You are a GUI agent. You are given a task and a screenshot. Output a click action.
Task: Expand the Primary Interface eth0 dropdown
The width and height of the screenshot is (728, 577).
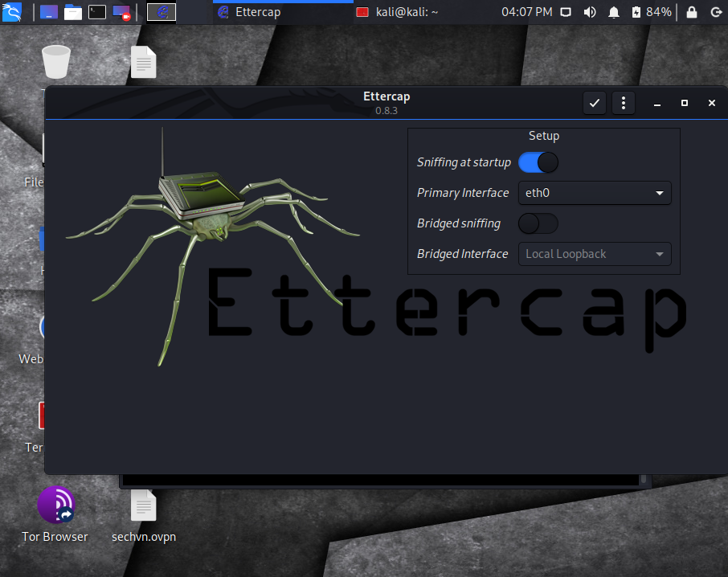tap(595, 193)
